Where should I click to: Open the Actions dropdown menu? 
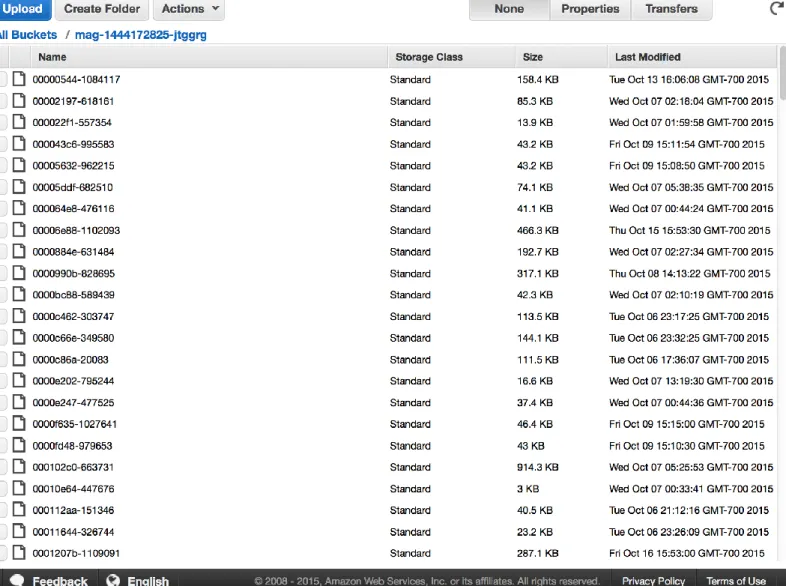click(189, 9)
